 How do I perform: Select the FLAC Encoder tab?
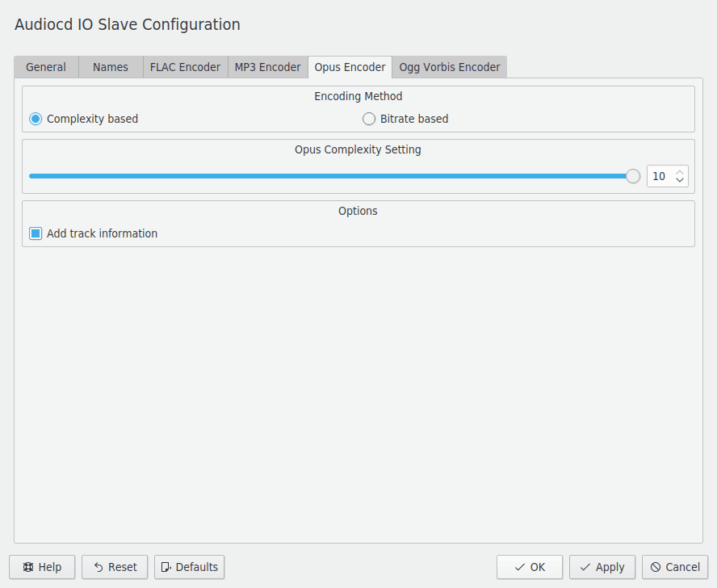[185, 67]
